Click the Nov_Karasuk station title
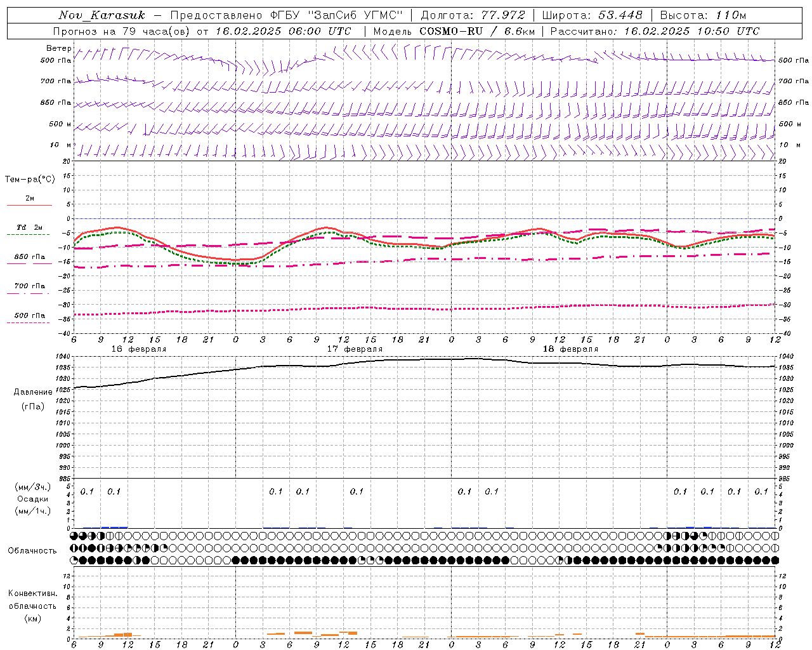Viewport: 812px width, 650px height. click(x=102, y=15)
